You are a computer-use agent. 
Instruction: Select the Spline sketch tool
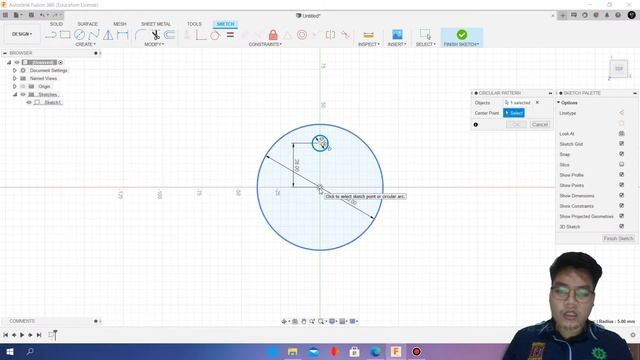click(94, 35)
